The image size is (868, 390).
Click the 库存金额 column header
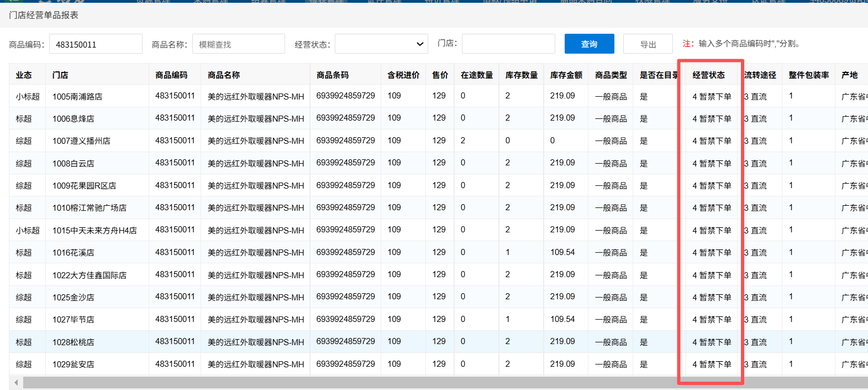566,75
